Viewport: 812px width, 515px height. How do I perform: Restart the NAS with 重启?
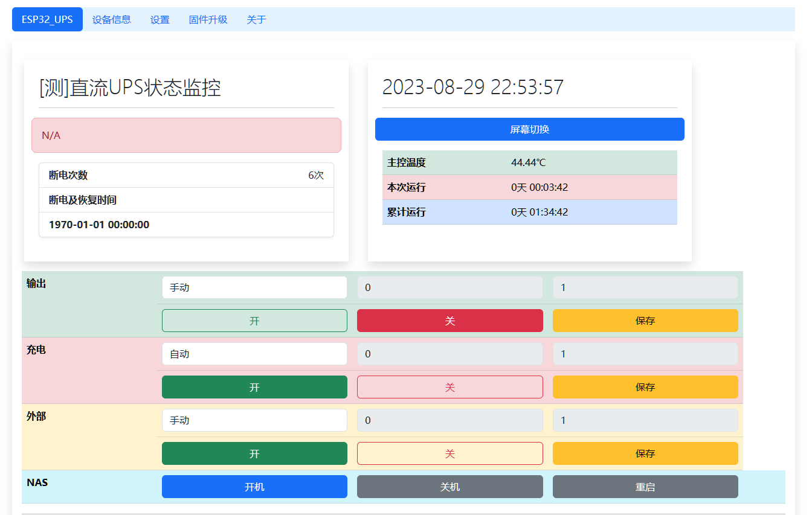tap(645, 487)
